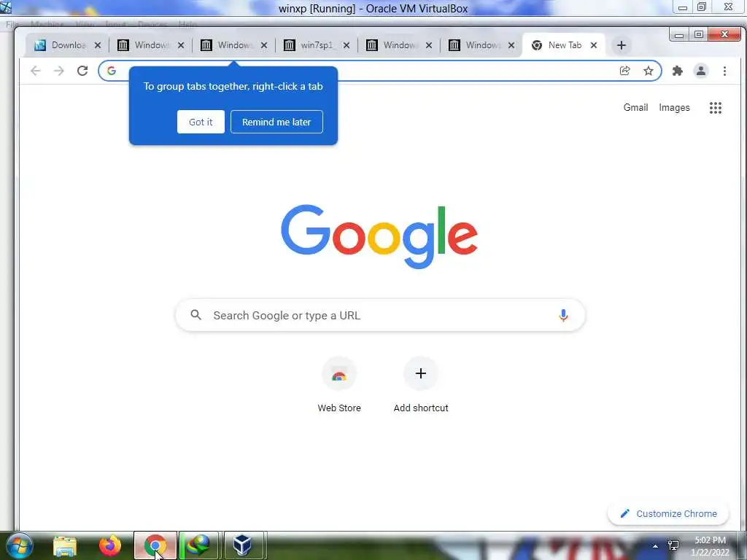
Task: Launch Firefox from the taskbar
Action: click(110, 545)
